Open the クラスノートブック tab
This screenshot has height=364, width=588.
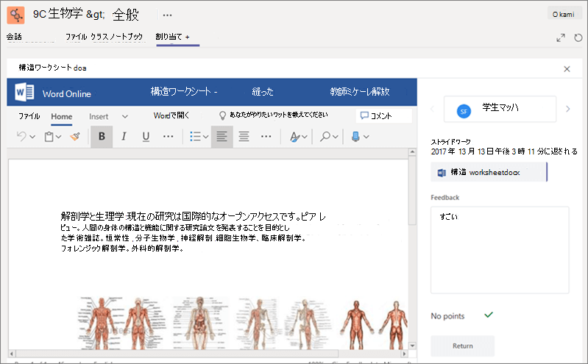(116, 37)
